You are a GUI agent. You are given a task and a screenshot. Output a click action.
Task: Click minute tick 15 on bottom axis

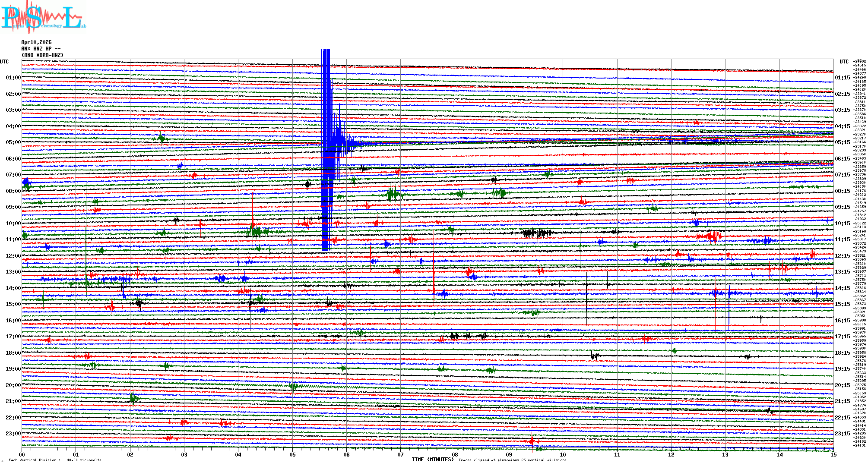pos(833,454)
